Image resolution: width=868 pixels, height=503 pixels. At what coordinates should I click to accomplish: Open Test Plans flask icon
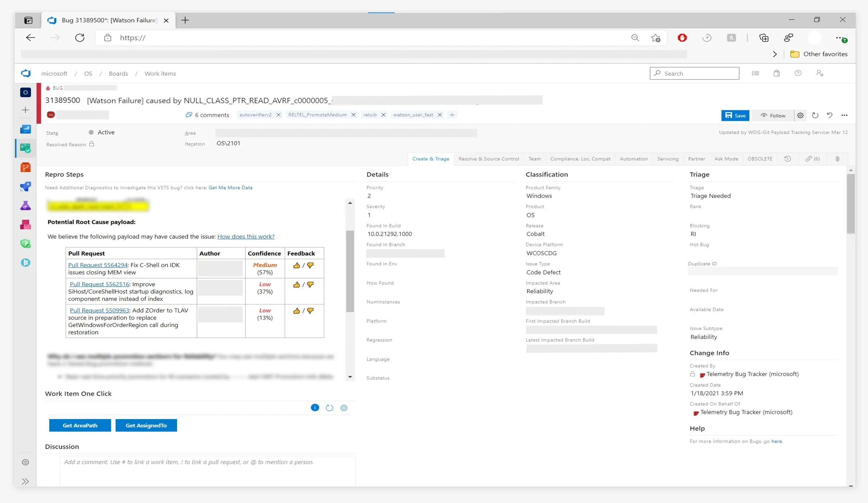click(x=26, y=206)
